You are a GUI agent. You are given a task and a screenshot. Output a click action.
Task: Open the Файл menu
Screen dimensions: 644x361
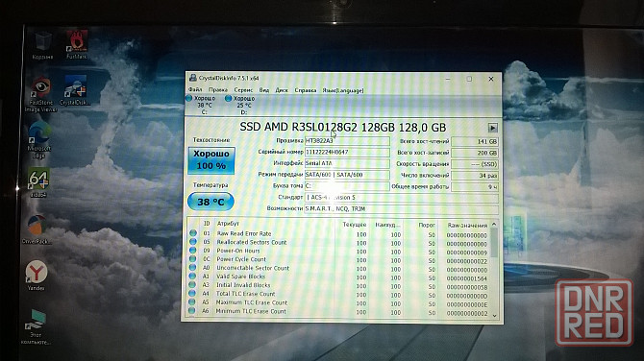click(x=195, y=90)
